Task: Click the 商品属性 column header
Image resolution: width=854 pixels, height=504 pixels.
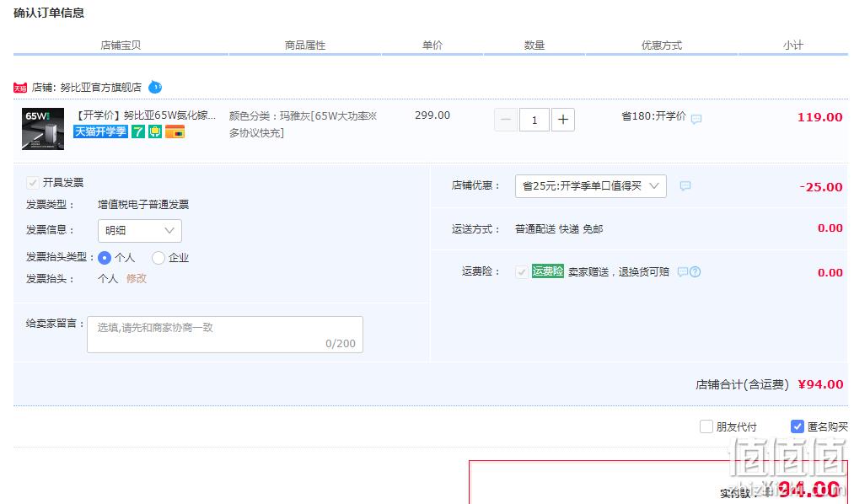Action: click(305, 46)
